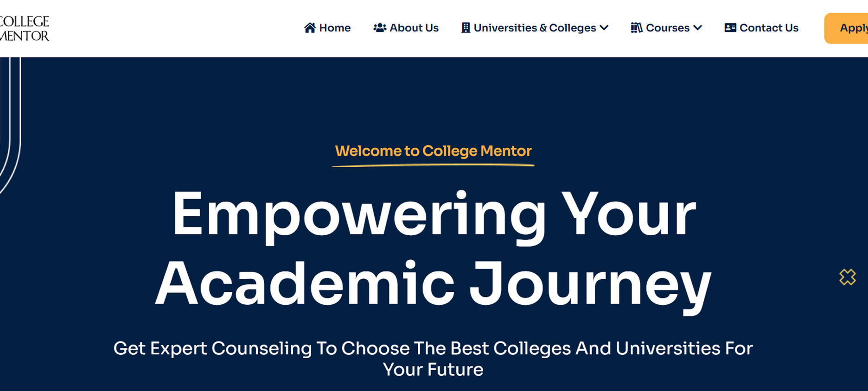
Task: Click the Welcome to College Mentor tagline
Action: tap(433, 151)
